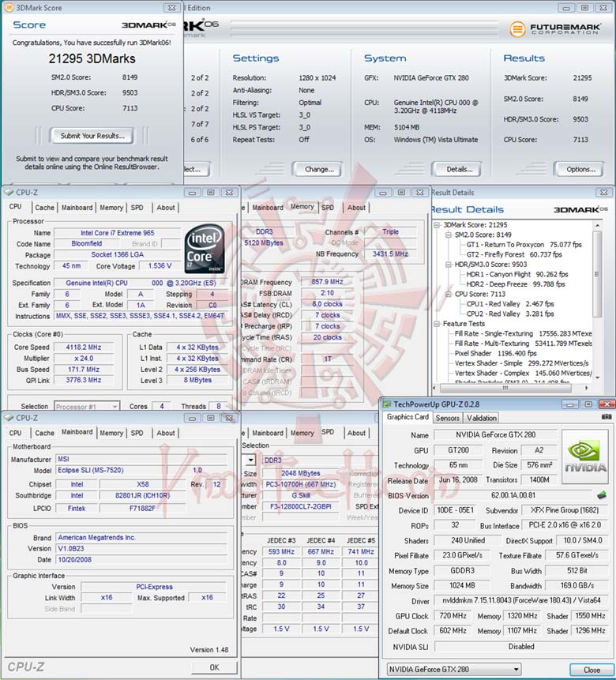This screenshot has width=616, height=680.
Task: Click the GPU-Z screenshot camera icon
Action: 606,417
